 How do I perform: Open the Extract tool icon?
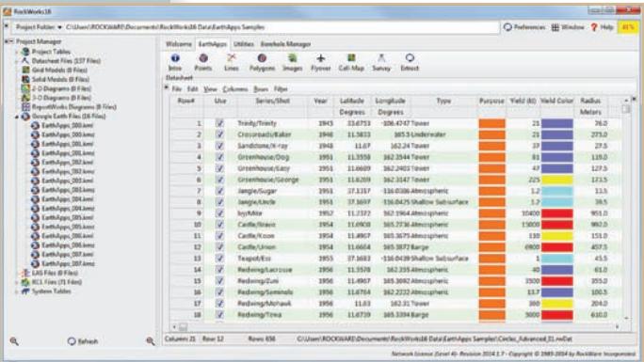(410, 62)
